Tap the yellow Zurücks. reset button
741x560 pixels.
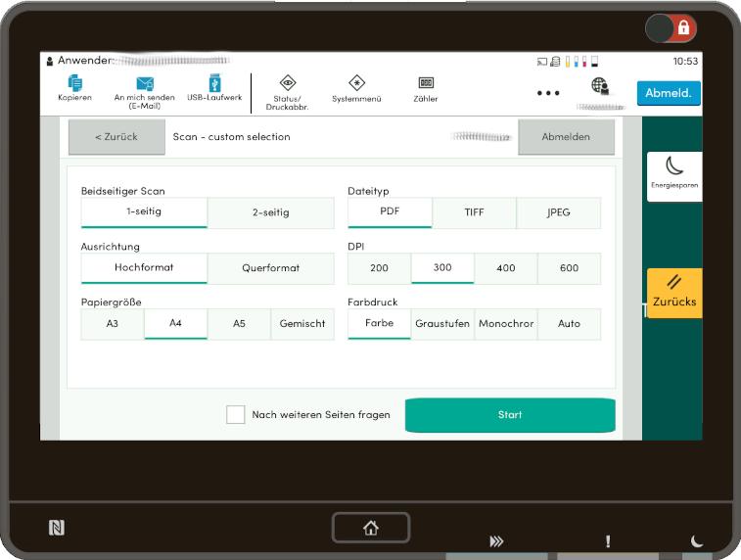(674, 292)
